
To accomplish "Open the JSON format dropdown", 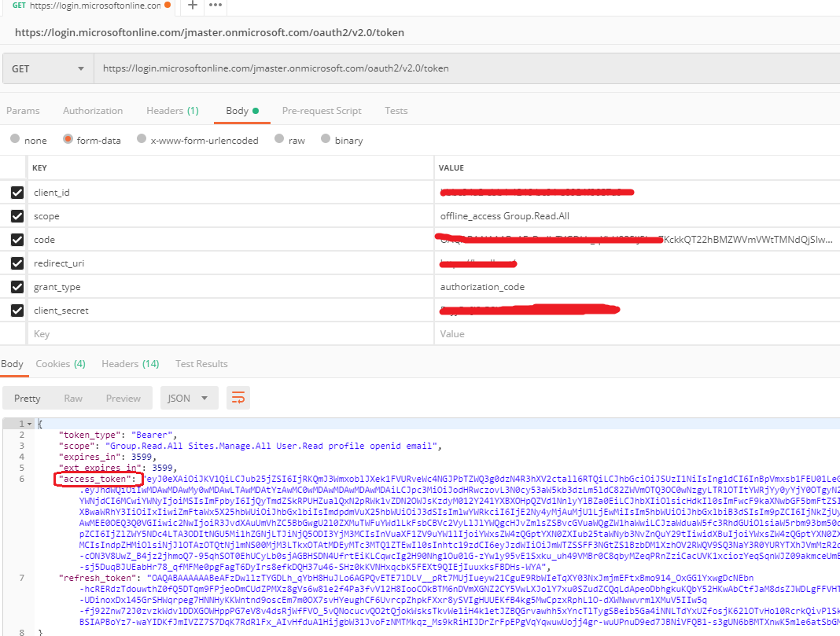I will 189,398.
